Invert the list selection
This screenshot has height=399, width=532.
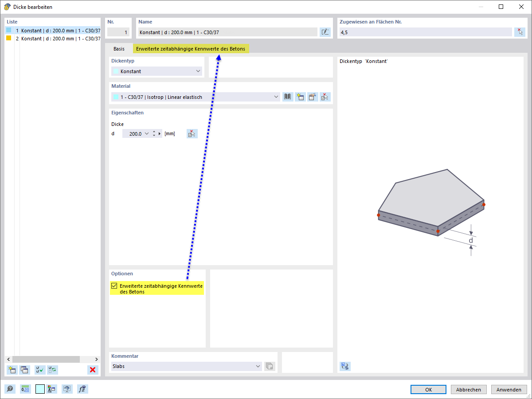point(52,370)
